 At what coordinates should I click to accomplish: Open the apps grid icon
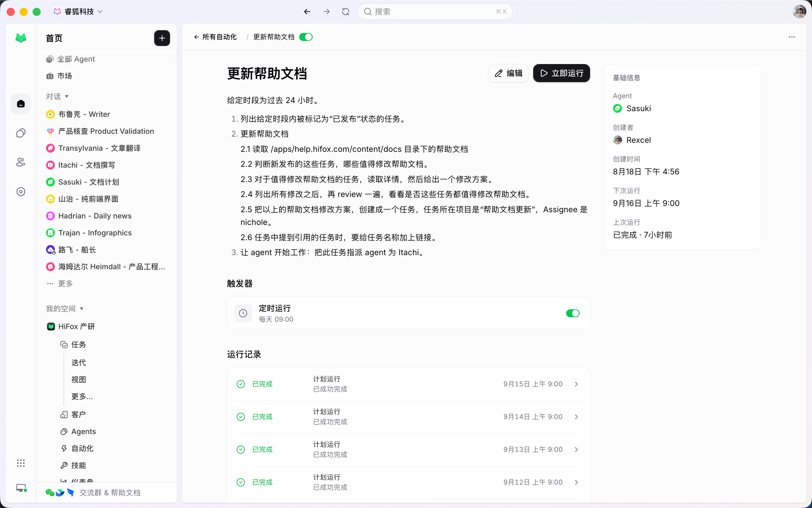[21, 463]
